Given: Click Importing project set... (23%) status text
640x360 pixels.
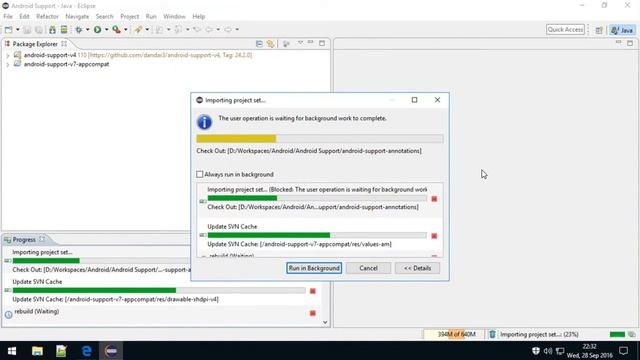Looking at the screenshot, I should pyautogui.click(x=539, y=334).
